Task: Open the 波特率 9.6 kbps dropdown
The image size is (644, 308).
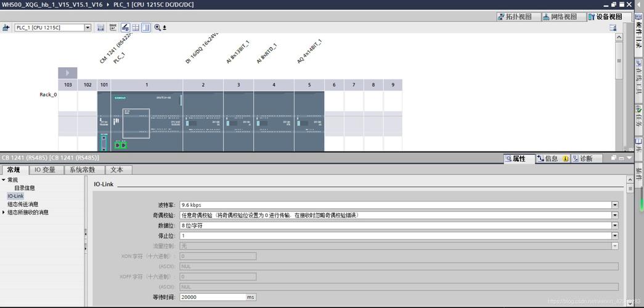Action: click(x=615, y=205)
